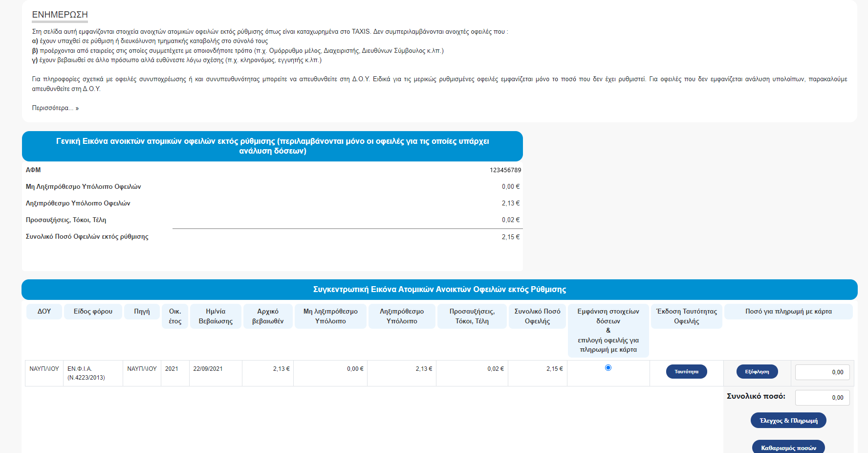Select the installments radio button for ΕΝ.Φ.Ι.Α. debt
Screen dimensions: 868x453
(x=608, y=368)
